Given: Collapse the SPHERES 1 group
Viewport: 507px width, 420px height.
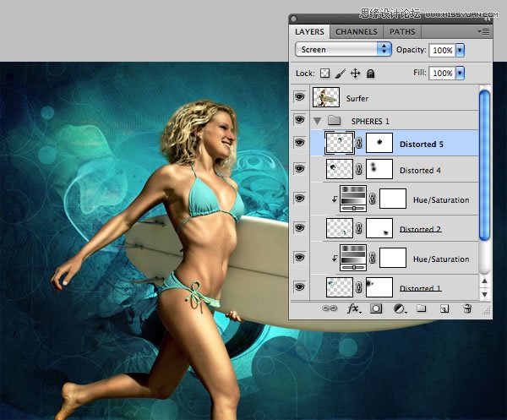Looking at the screenshot, I should (x=318, y=121).
